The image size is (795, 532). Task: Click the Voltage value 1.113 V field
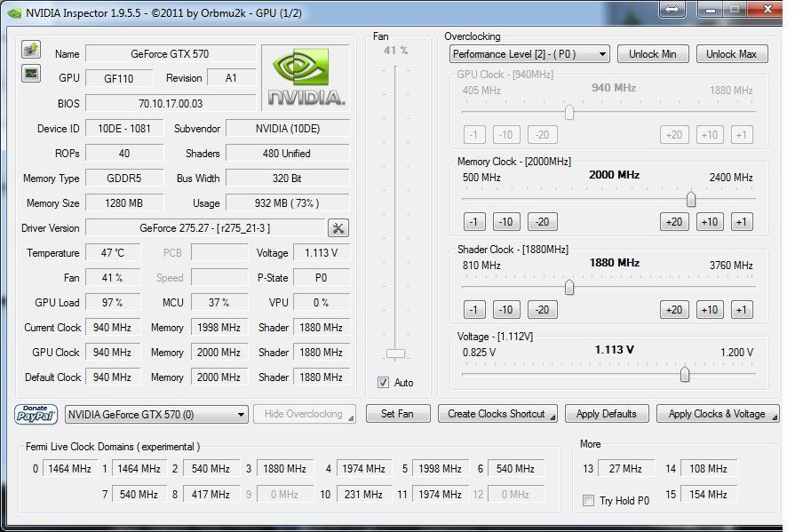click(x=322, y=252)
